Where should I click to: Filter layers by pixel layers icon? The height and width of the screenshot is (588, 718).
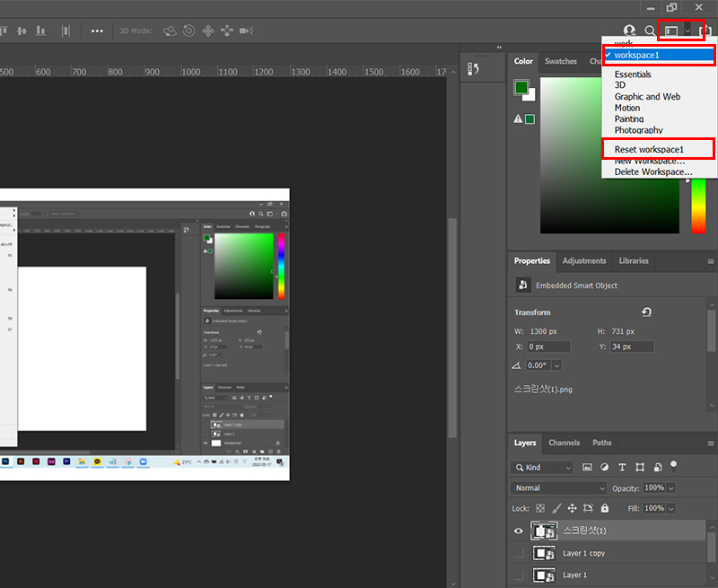coord(587,467)
